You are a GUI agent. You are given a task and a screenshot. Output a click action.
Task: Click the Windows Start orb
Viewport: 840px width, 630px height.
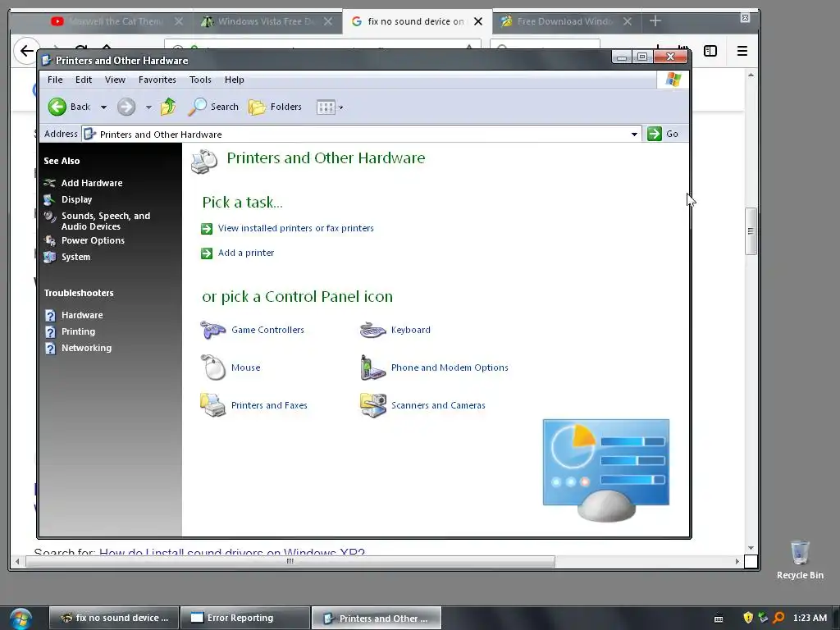(x=21, y=619)
